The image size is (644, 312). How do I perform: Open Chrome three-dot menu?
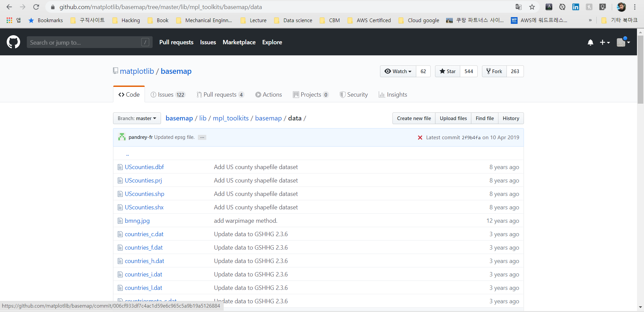click(x=635, y=7)
